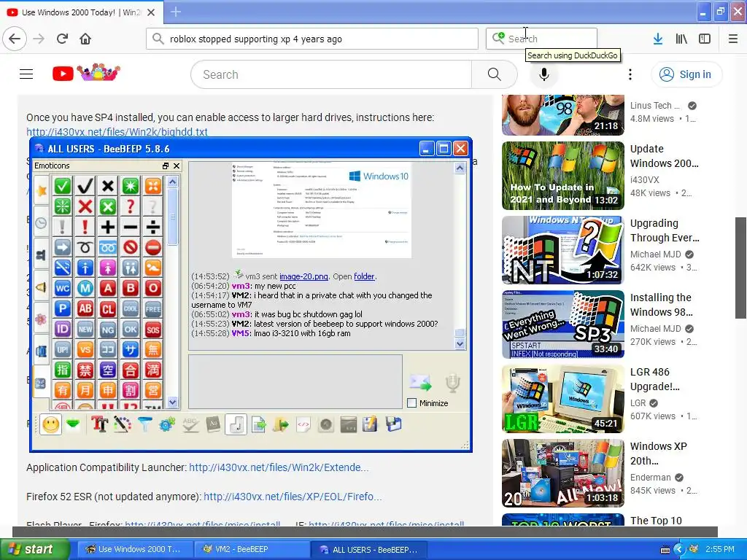Select the symbols emoticon tab
Viewport: 747px width, 560px height.
coord(42,382)
